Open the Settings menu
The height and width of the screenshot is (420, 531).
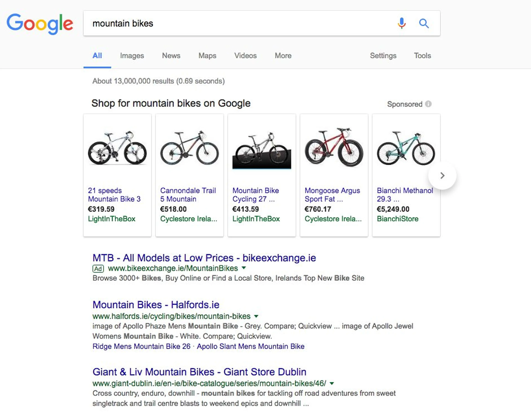click(383, 56)
